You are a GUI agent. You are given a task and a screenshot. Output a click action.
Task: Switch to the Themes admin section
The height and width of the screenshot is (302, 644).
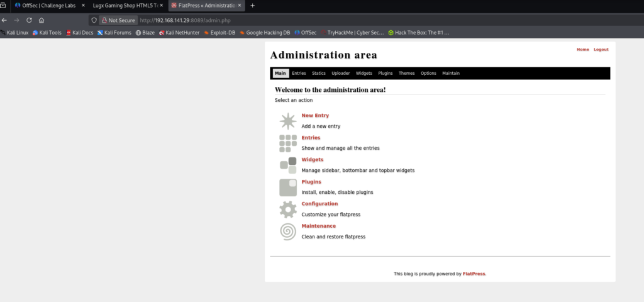point(406,74)
